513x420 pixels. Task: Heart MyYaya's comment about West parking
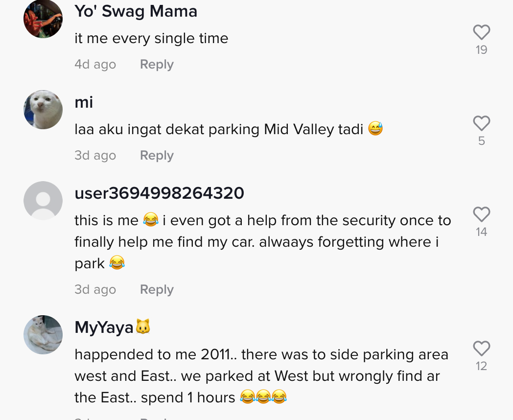(x=482, y=349)
